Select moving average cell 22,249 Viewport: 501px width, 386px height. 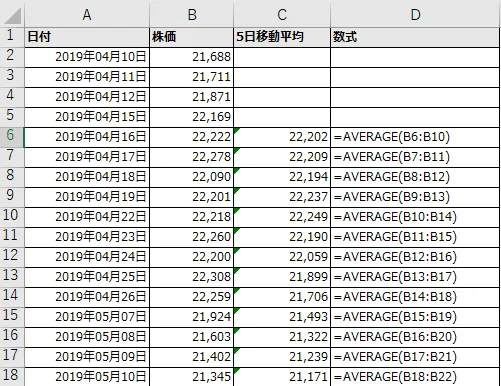pyautogui.click(x=282, y=217)
